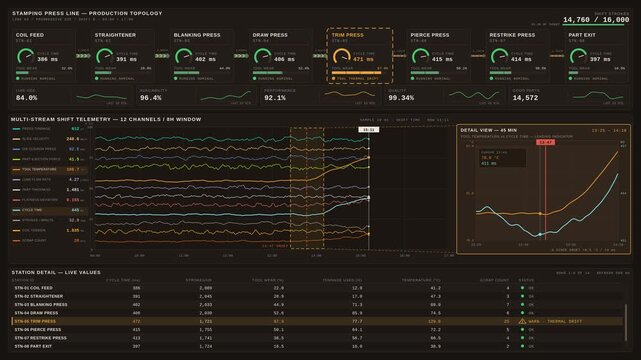Click the 14,760 / 16,000 shift strokes value
Image resolution: width=641 pixels, height=360 pixels.
[596, 20]
